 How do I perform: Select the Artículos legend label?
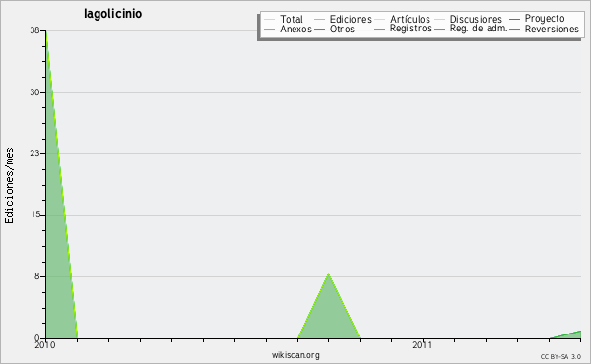tap(410, 19)
